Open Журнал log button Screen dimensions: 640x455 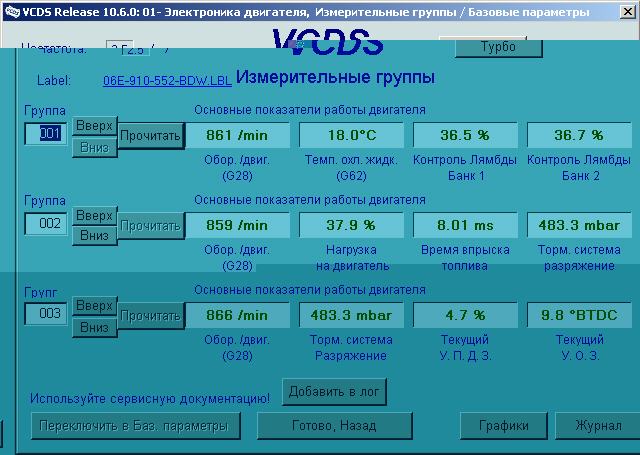[598, 426]
